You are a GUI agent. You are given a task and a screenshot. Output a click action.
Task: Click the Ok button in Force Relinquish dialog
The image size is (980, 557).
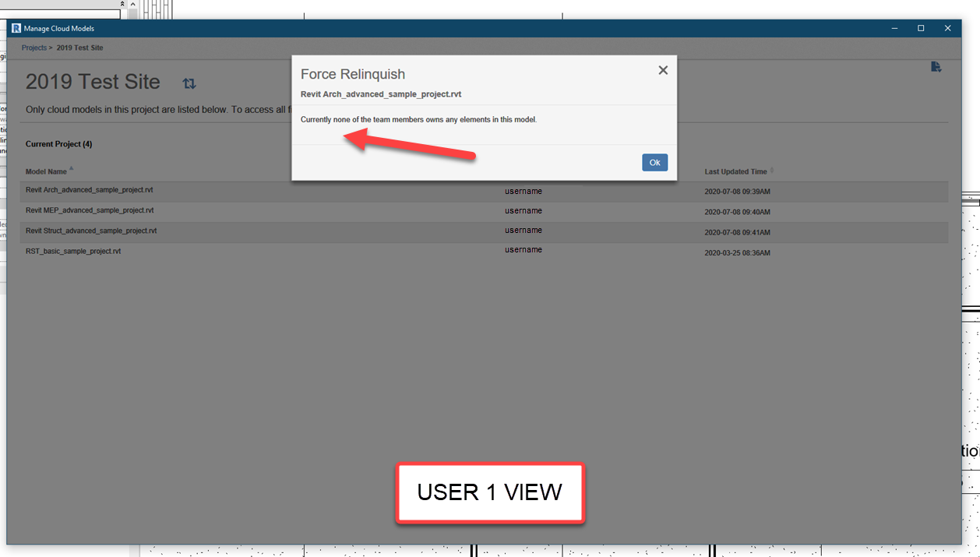point(654,162)
